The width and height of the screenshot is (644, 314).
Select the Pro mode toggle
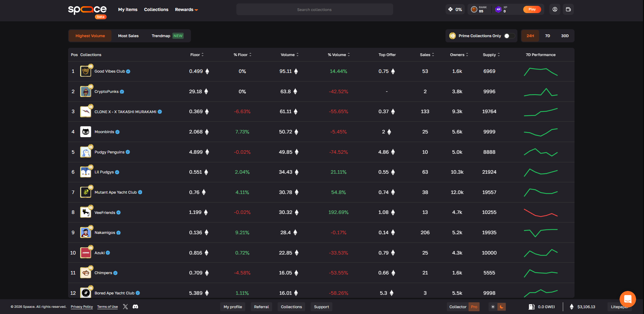(474, 307)
